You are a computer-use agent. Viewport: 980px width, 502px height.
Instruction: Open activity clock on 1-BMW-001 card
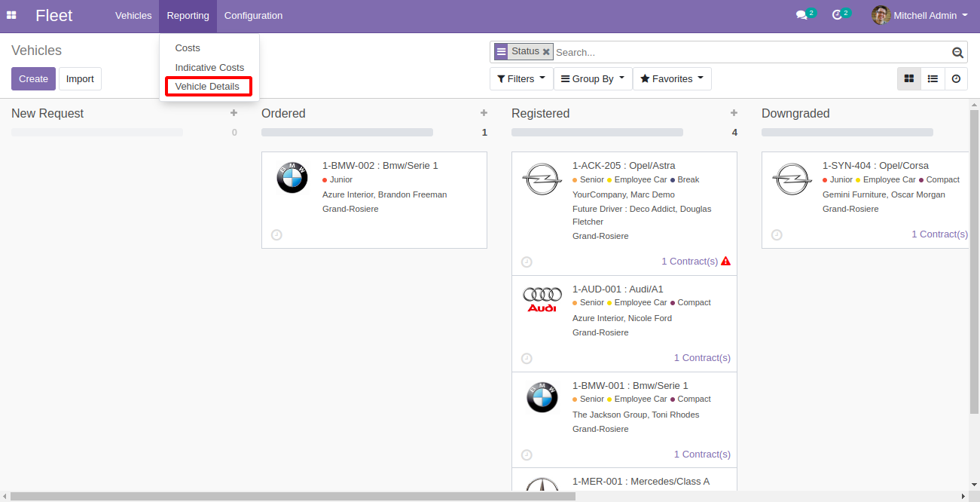pos(527,455)
